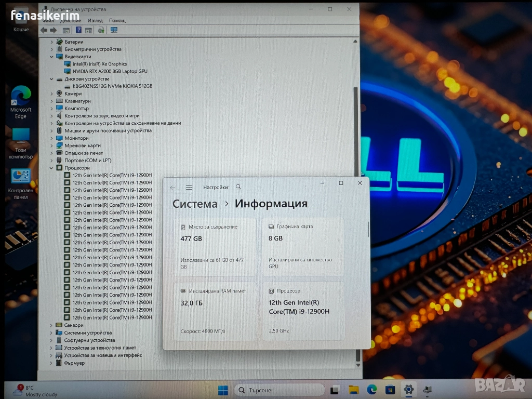The width and height of the screenshot is (532, 399).
Task: Click the search icon in Settings header
Action: 238,187
